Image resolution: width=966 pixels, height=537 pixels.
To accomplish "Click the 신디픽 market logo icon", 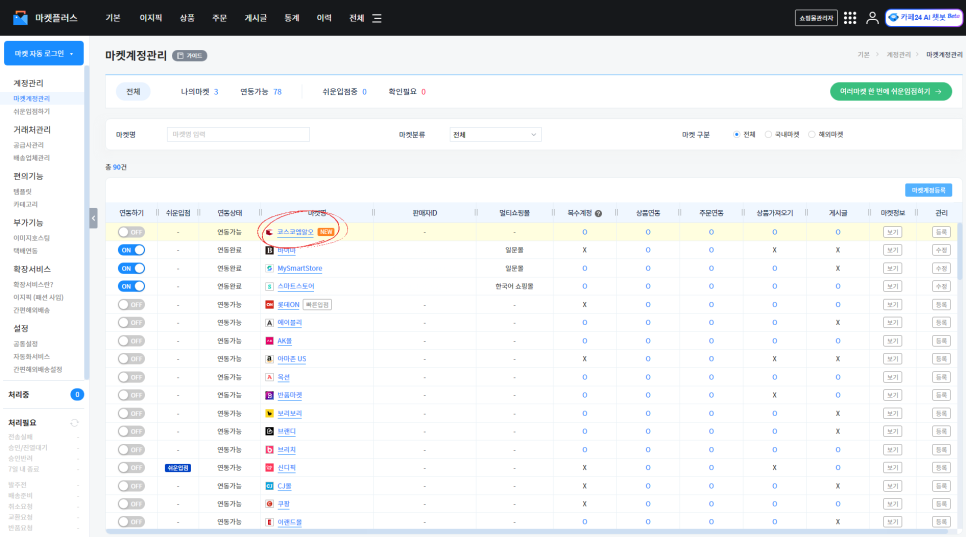I will 269,468.
